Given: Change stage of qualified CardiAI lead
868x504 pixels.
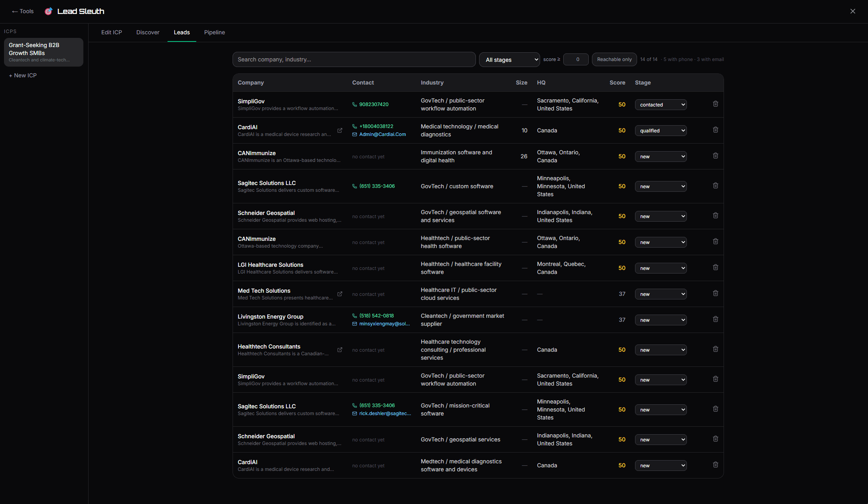Looking at the screenshot, I should pos(661,130).
